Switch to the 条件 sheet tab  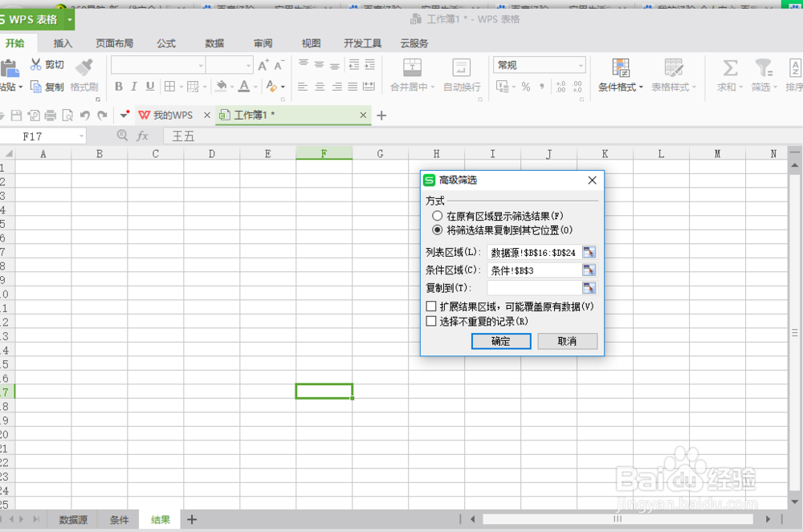[119, 520]
